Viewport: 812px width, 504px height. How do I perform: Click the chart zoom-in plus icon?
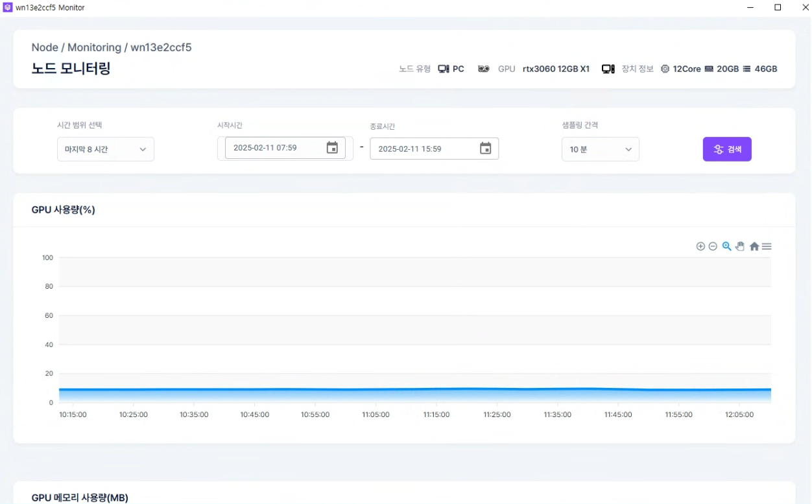point(700,246)
